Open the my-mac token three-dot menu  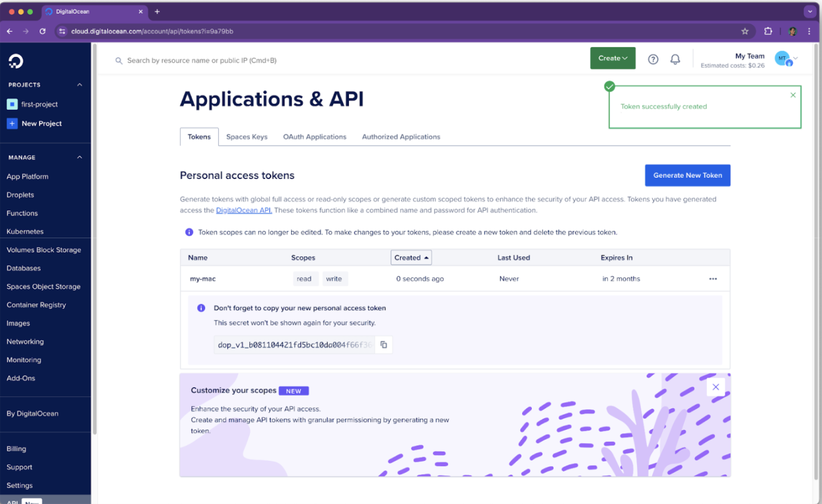click(713, 279)
